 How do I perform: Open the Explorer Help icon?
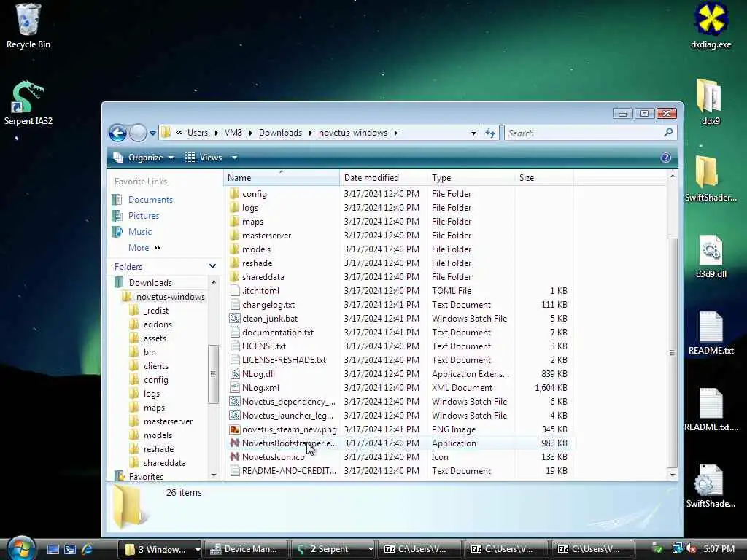coord(665,157)
